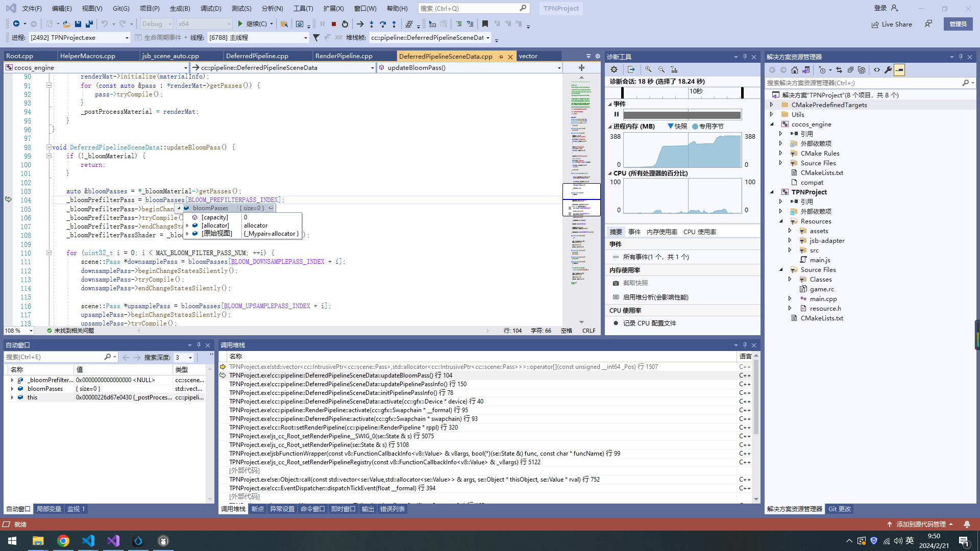980x551 pixels.
Task: Toggle pause on the Events track
Action: (616, 114)
